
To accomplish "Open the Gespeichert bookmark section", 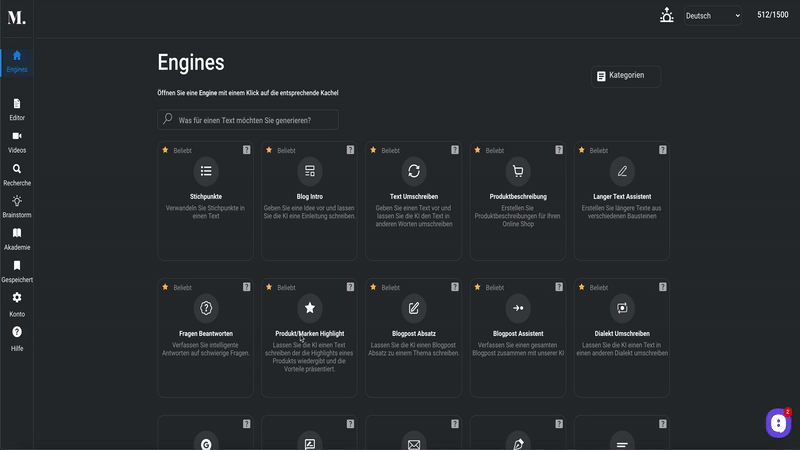I will click(17, 271).
